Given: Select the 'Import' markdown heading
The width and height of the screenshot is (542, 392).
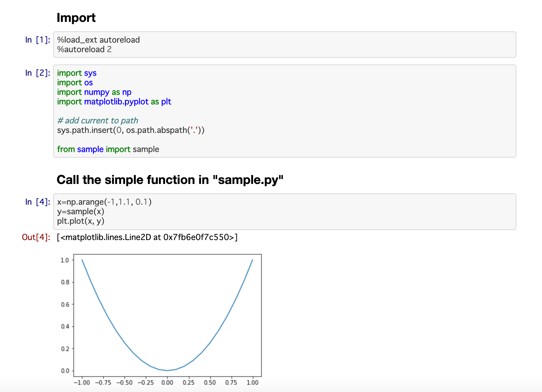Looking at the screenshot, I should tap(76, 18).
